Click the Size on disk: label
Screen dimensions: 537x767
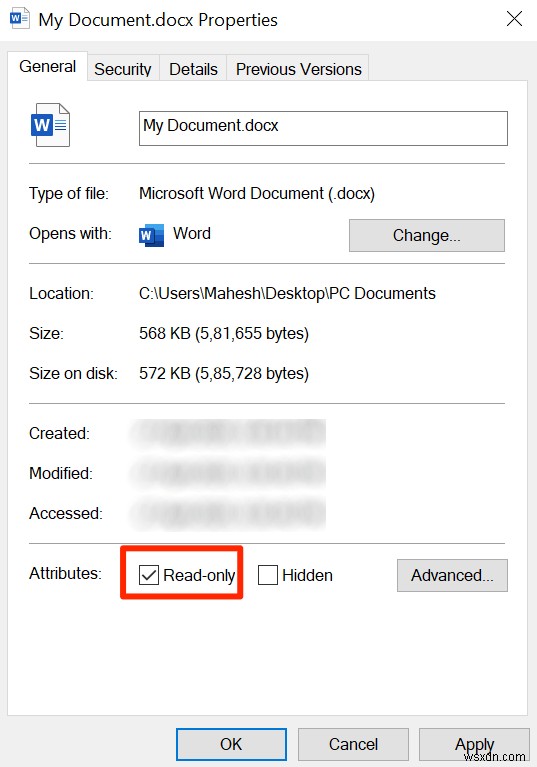coord(73,373)
